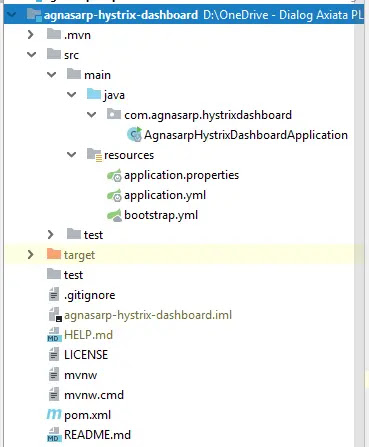Screen dimensions: 369x447
Task: Expand the target folder chevron
Action: click(x=31, y=255)
